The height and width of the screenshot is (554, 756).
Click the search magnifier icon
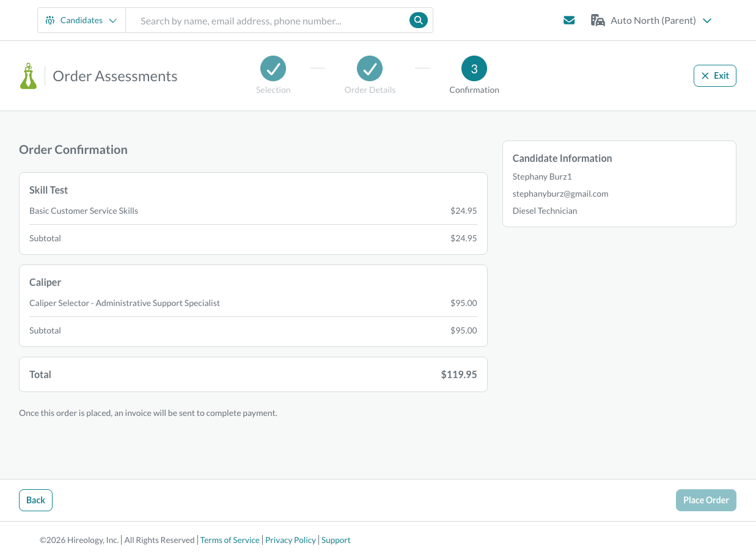pyautogui.click(x=418, y=20)
